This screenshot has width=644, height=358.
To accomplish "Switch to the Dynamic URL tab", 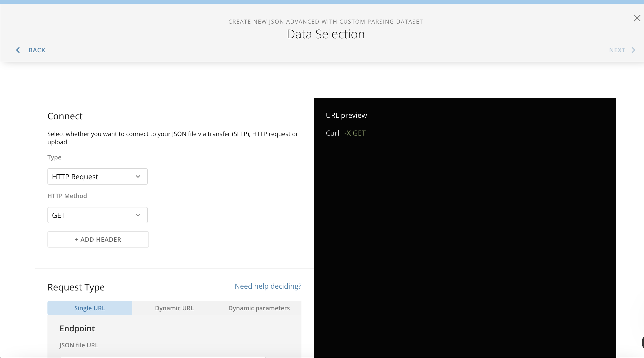I will (174, 308).
